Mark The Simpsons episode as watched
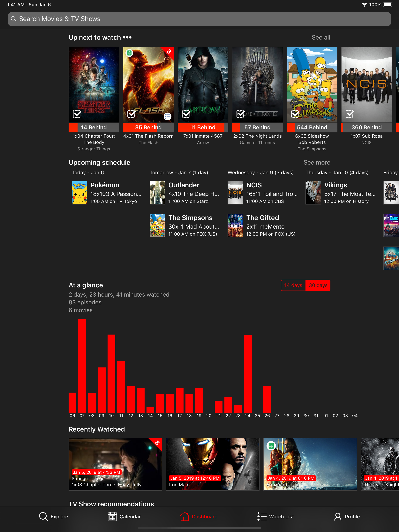 click(x=295, y=114)
